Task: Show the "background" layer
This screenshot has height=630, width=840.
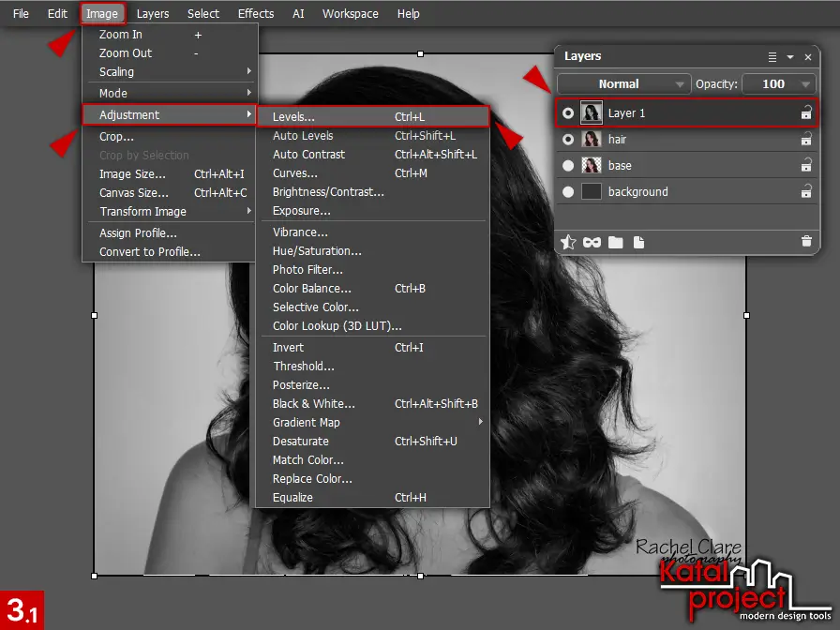Action: (569, 191)
